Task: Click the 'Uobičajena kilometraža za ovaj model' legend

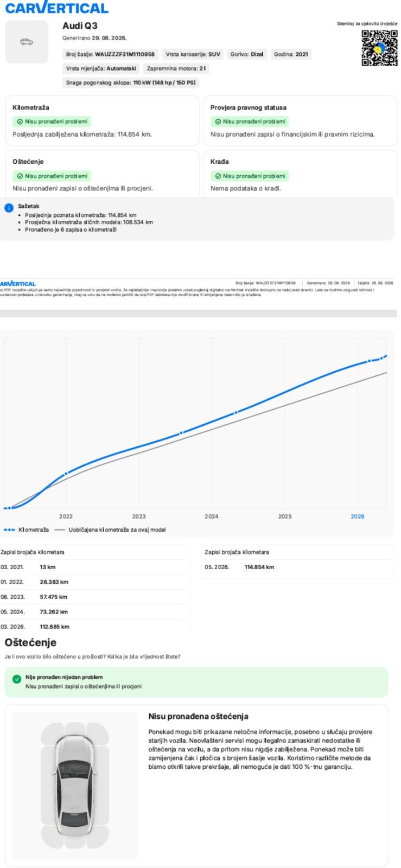Action: 110,529
